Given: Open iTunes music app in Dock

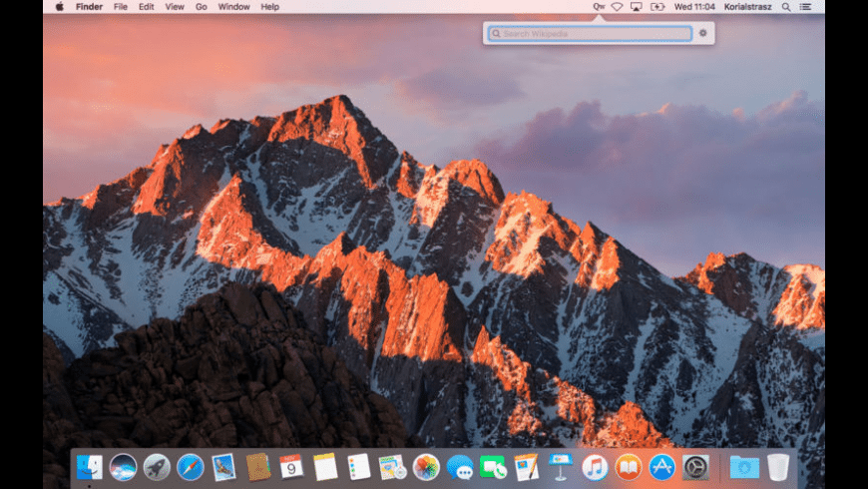Looking at the screenshot, I should [595, 466].
